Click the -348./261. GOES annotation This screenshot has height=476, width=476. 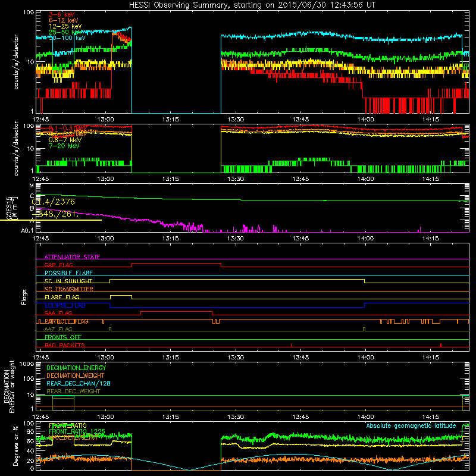[x=55, y=214]
